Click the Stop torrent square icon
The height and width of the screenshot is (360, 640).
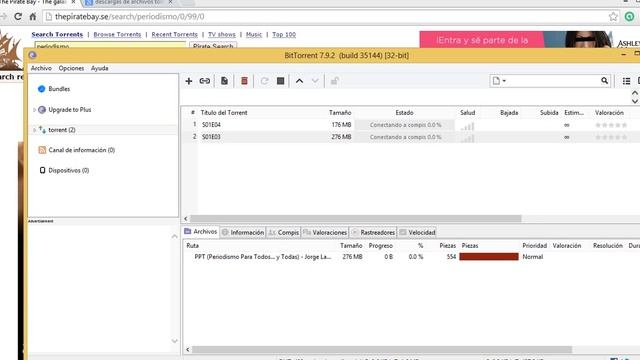(x=280, y=81)
